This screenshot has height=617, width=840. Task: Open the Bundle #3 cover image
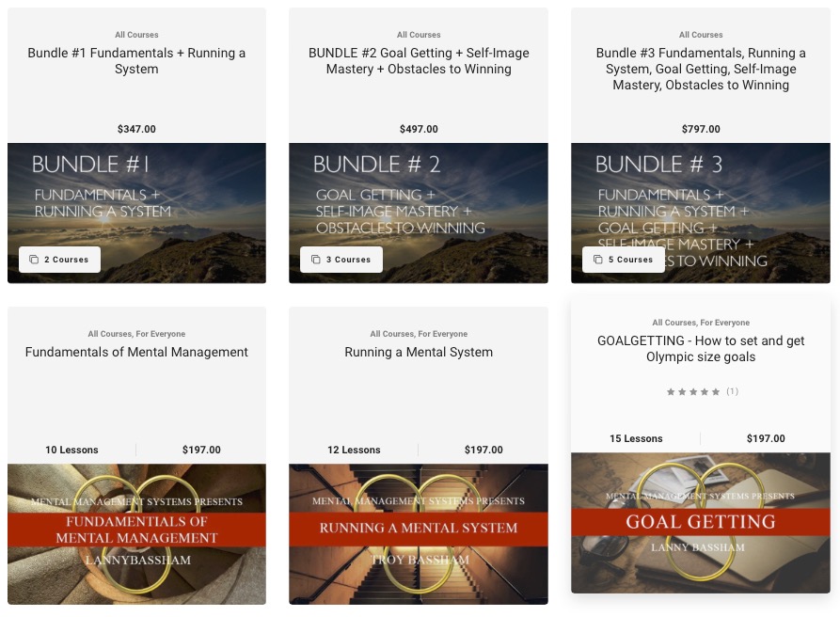pyautogui.click(x=701, y=213)
